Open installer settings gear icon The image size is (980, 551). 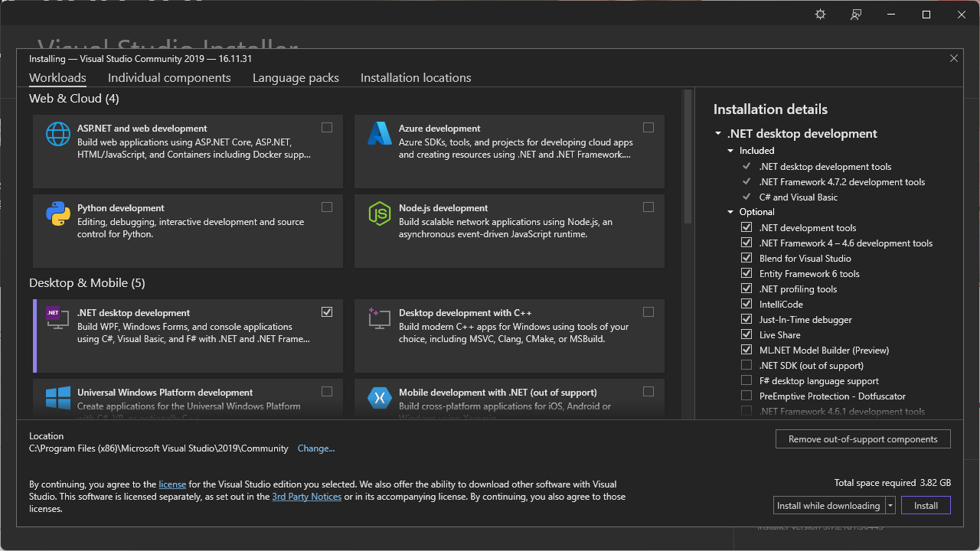tap(821, 15)
